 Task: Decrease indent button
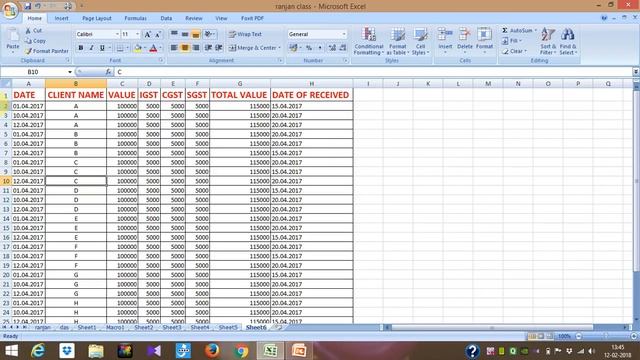coord(208,48)
